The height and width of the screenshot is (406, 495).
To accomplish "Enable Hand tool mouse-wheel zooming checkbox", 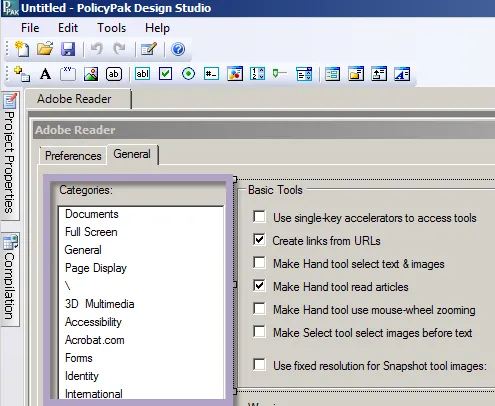I will click(x=259, y=309).
